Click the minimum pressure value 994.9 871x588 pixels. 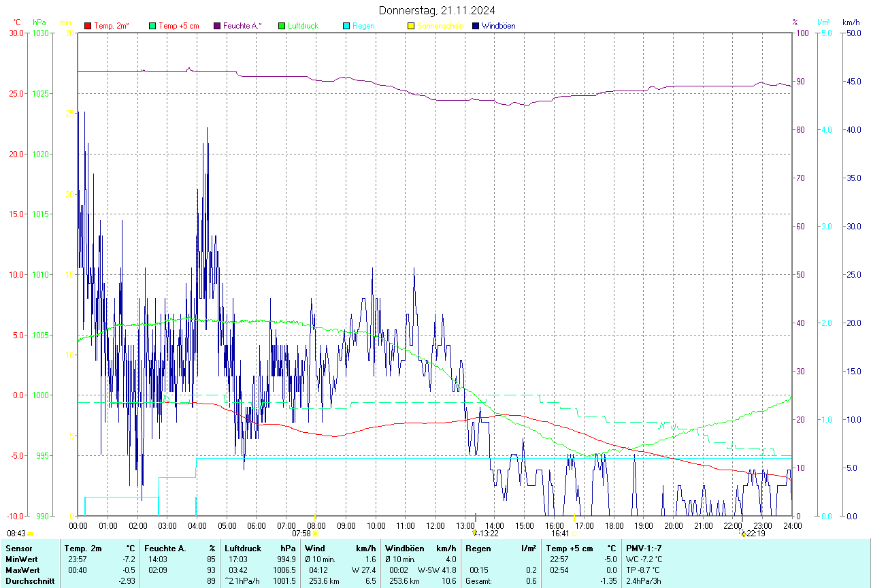coord(288,559)
